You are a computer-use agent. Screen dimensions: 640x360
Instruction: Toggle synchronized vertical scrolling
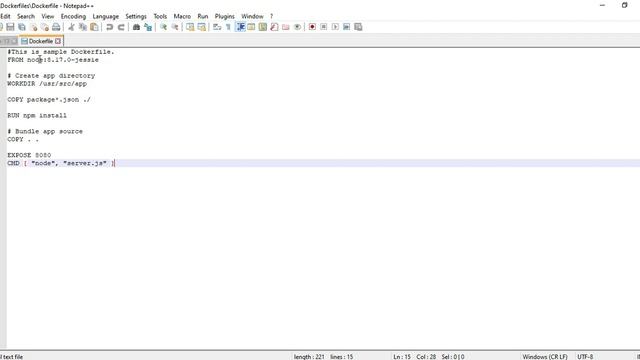pyautogui.click(x=190, y=27)
